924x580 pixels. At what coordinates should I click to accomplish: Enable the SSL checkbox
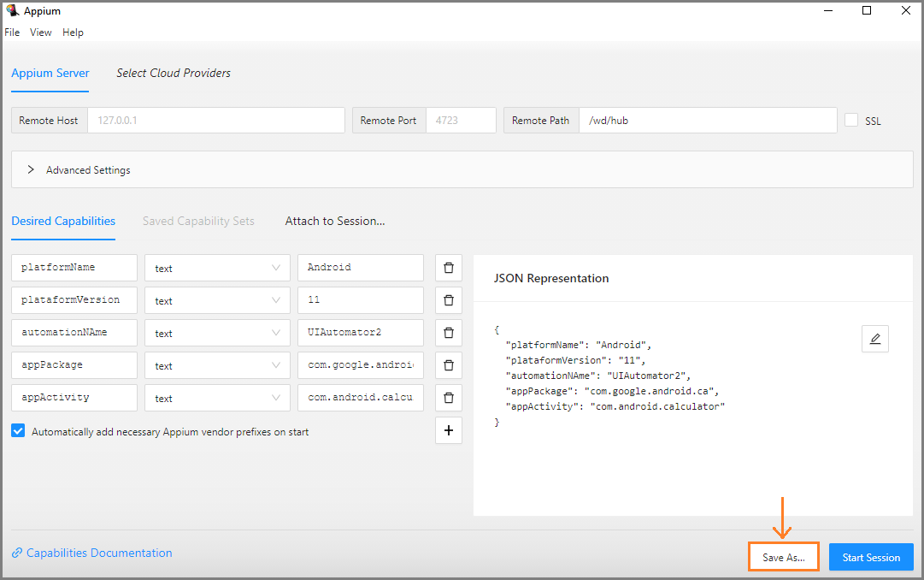[851, 121]
